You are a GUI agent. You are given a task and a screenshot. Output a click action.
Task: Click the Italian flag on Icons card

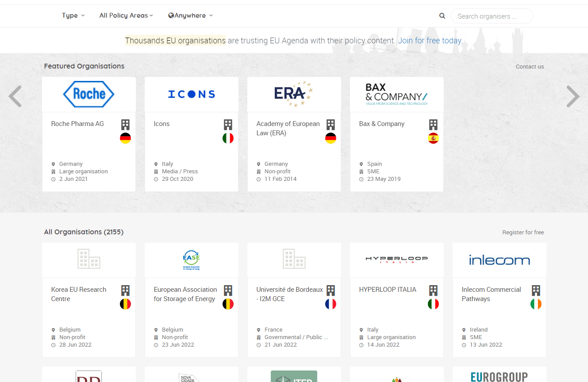228,138
